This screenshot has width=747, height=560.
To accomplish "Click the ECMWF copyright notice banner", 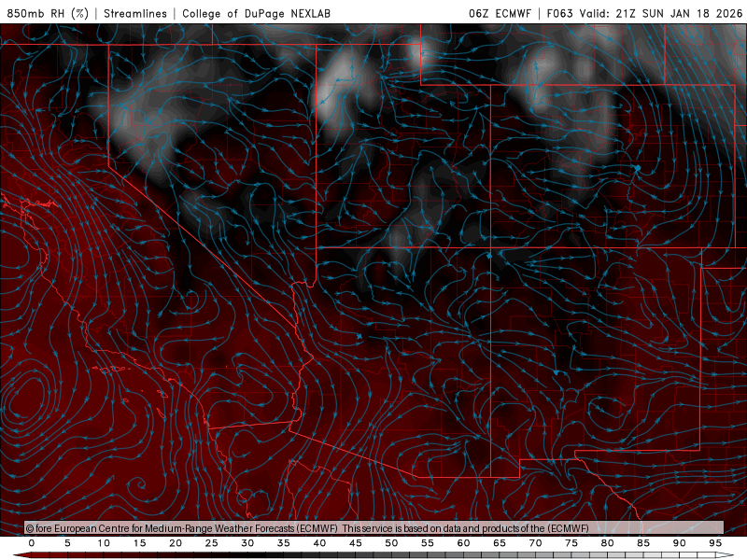I will (374, 528).
